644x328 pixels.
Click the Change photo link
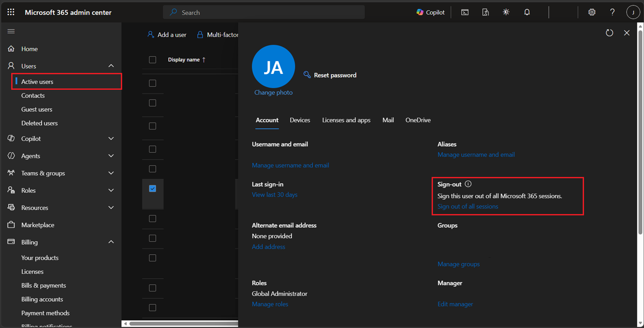(273, 92)
